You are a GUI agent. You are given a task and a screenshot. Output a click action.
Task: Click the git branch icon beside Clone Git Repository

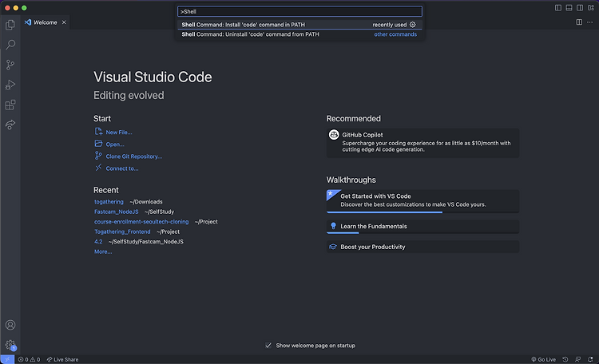pos(98,156)
